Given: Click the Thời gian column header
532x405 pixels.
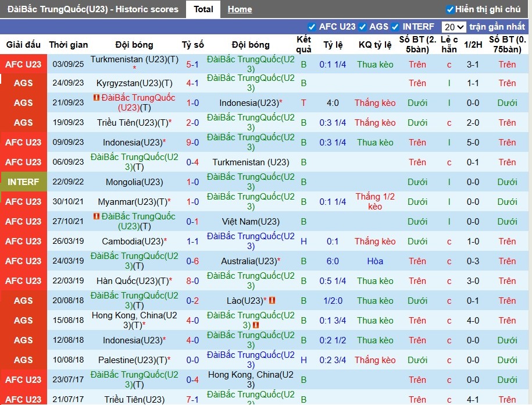Looking at the screenshot, I should tap(69, 45).
